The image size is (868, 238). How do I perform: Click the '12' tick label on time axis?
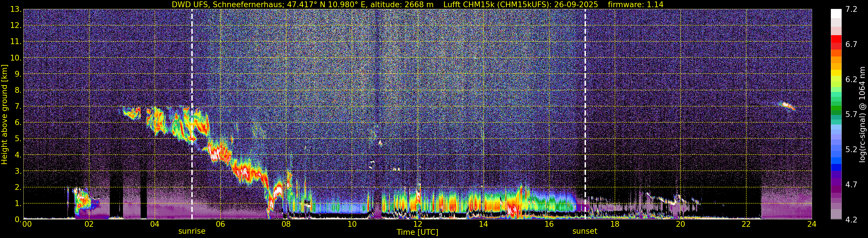(x=417, y=224)
